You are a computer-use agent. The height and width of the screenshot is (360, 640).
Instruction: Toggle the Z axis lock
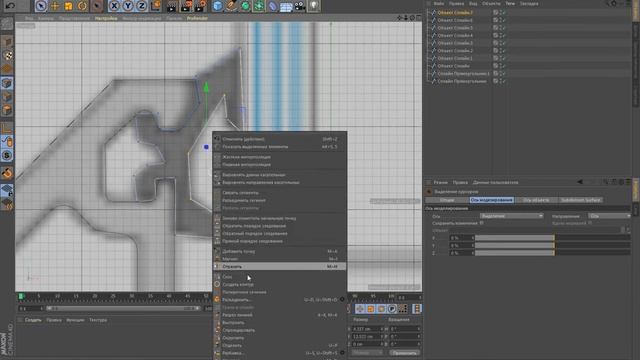pos(142,6)
